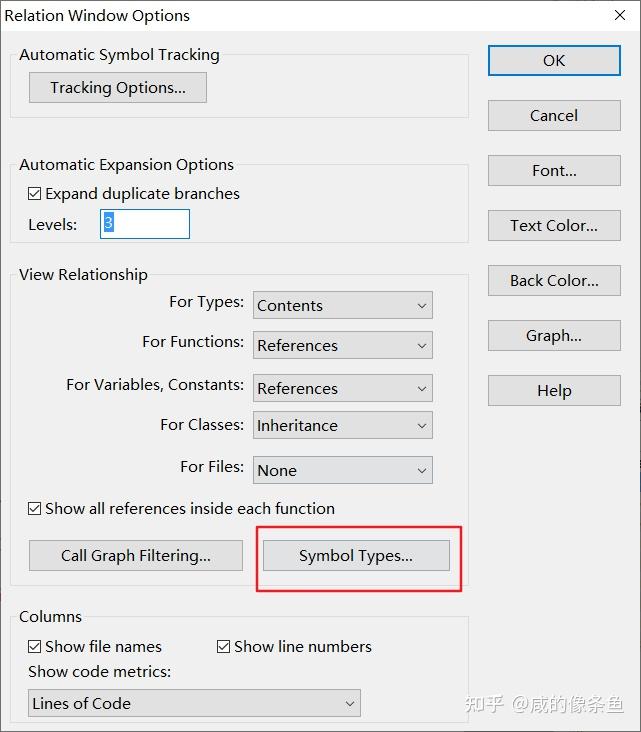Open the For Functions dropdown
Screen dimensions: 641x732
tap(342, 345)
